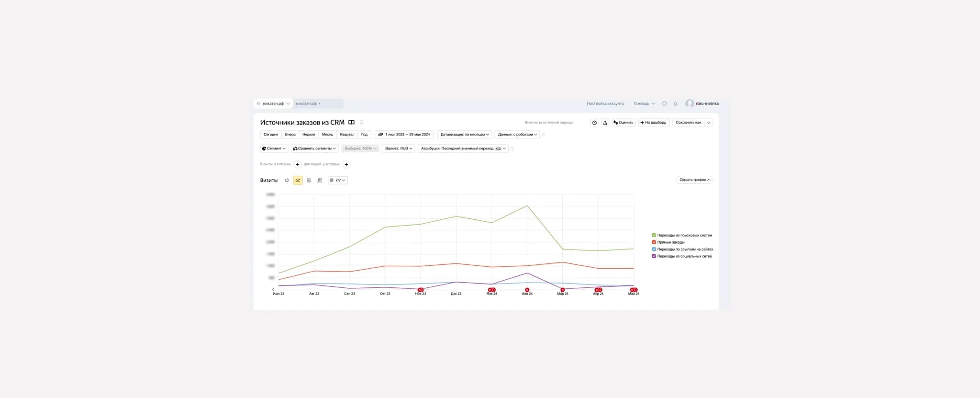This screenshot has height=398, width=980.
Task: Switch to the column chart view icon
Action: 320,181
